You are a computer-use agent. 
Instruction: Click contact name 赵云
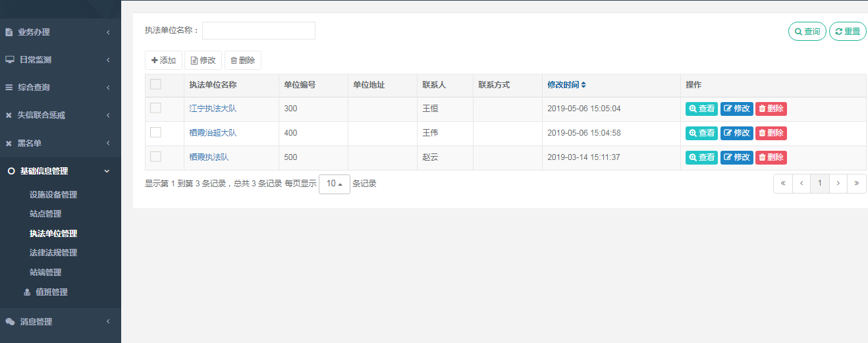click(430, 157)
